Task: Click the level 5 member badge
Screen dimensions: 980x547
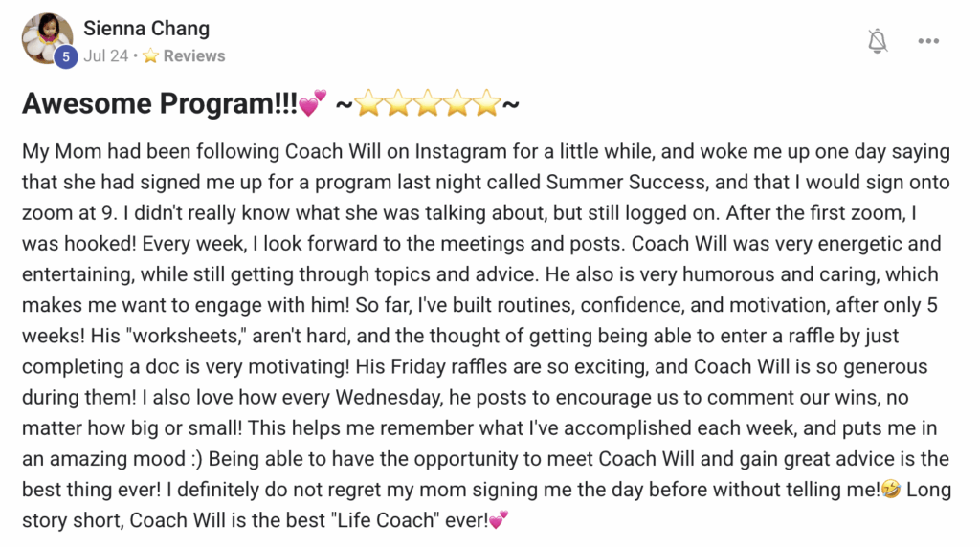Action: pos(65,57)
